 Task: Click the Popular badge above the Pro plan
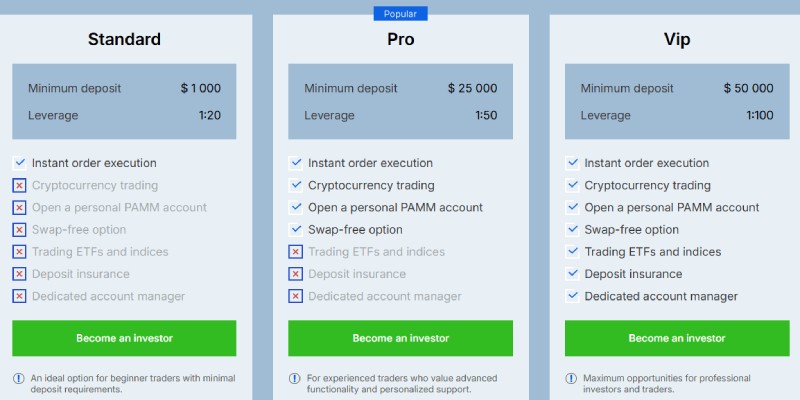tap(401, 14)
